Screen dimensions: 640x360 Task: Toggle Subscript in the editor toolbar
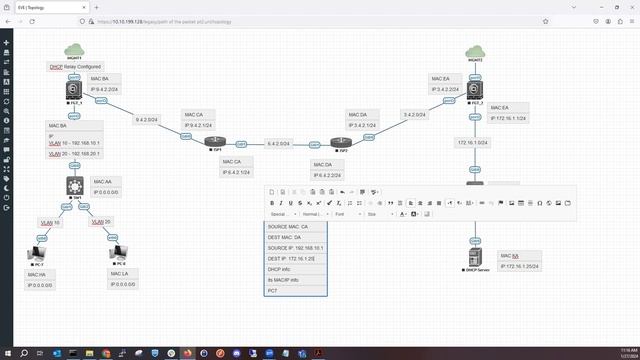[x=309, y=203]
